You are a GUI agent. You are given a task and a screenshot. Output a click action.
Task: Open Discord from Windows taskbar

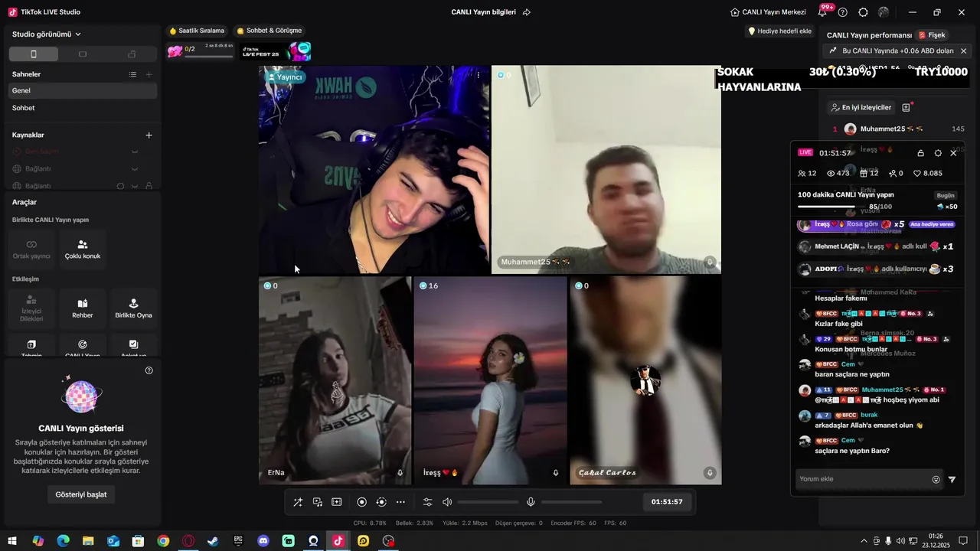click(x=263, y=541)
